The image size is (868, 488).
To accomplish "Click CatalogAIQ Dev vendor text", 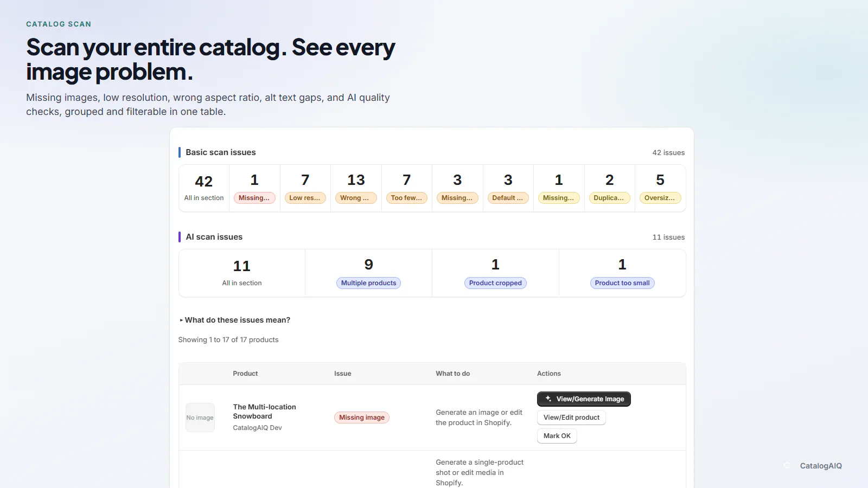I will pyautogui.click(x=258, y=428).
